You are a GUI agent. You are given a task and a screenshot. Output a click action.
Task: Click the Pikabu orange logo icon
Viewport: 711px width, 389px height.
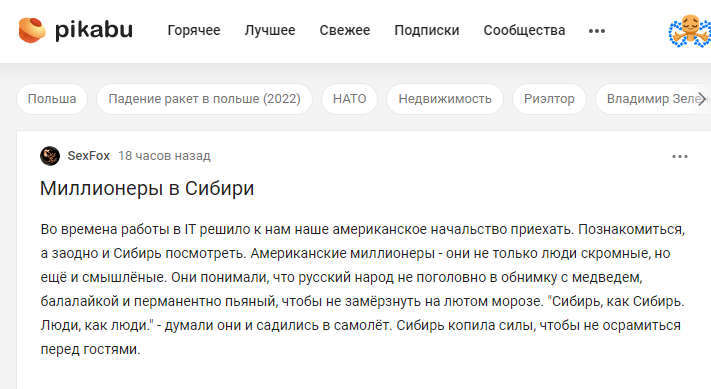pyautogui.click(x=32, y=30)
